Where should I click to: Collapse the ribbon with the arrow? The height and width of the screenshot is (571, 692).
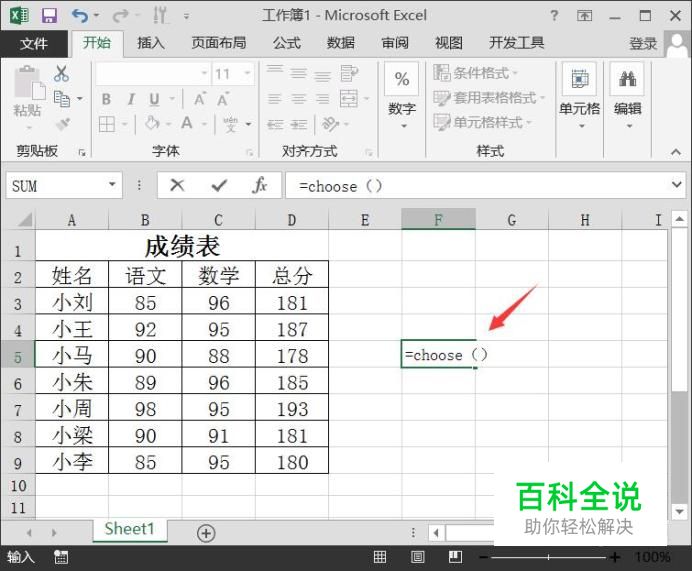coord(676,152)
